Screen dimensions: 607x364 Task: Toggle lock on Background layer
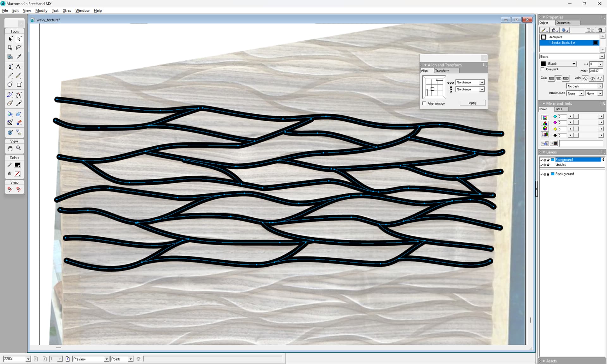[548, 174]
